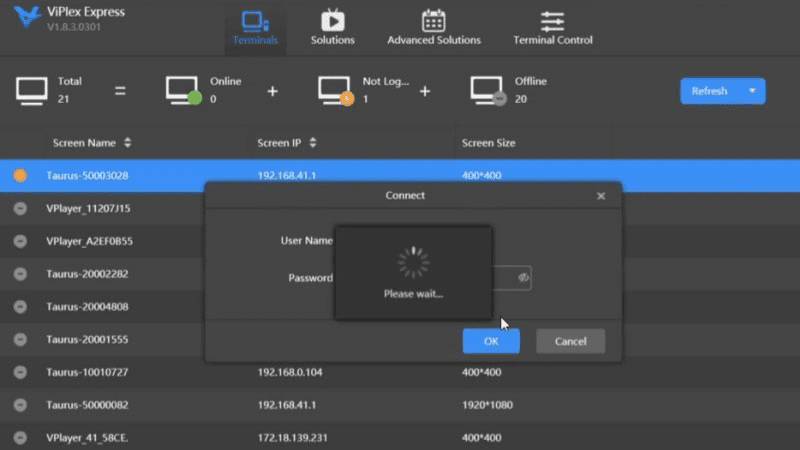Click the orange status dot of Taurus-50003028
This screenshot has height=450, width=800.
(20, 176)
